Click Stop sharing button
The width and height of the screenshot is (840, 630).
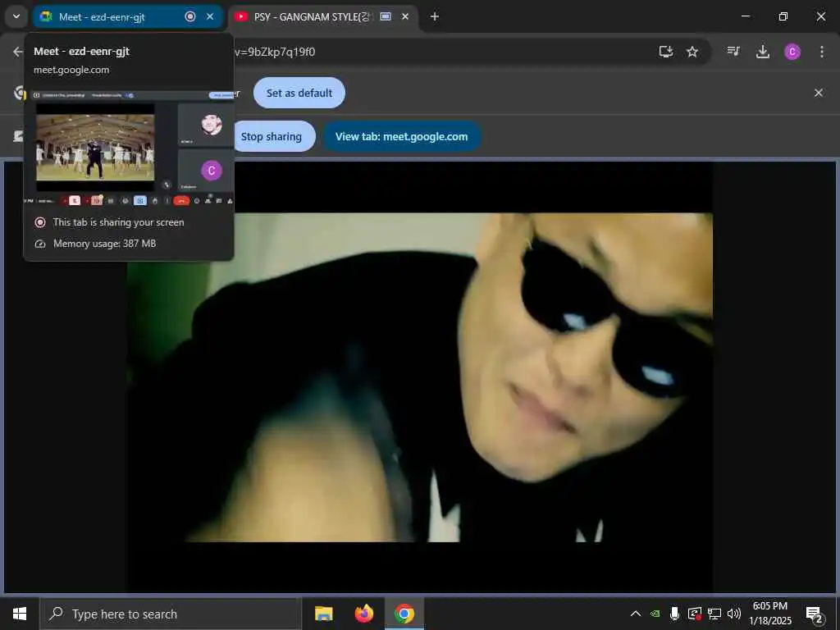(273, 137)
